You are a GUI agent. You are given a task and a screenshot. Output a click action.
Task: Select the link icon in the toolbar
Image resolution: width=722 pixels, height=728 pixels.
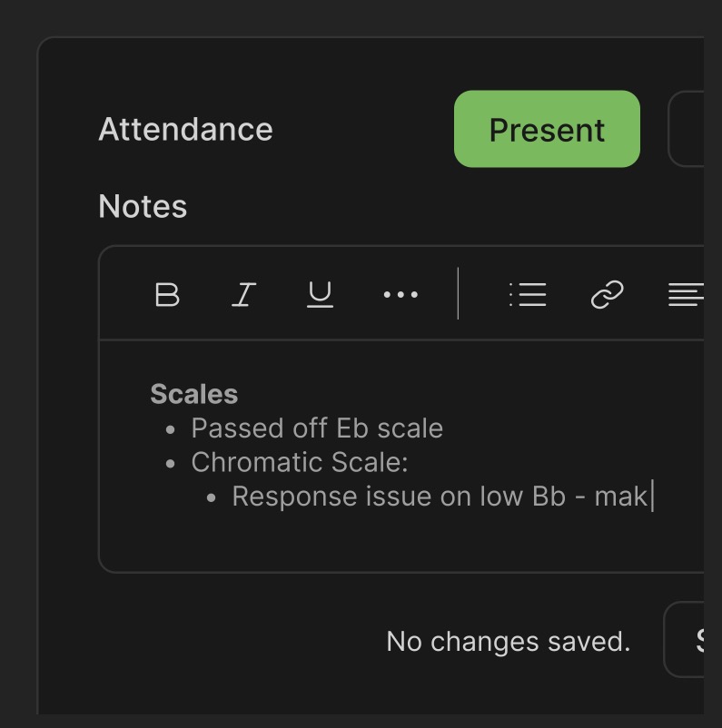[607, 294]
